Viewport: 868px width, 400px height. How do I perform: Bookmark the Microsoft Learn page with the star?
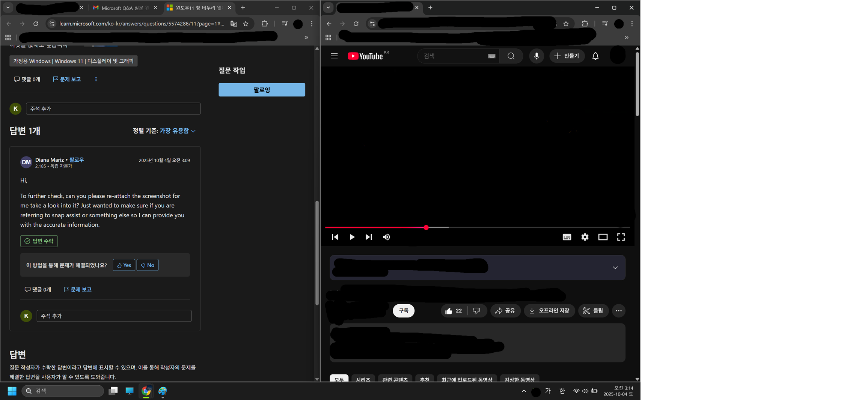(246, 24)
